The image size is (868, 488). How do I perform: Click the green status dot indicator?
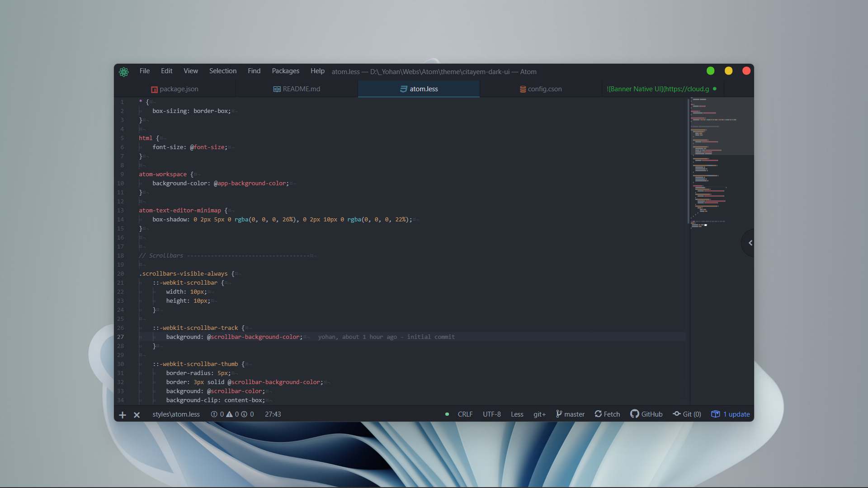[447, 414]
